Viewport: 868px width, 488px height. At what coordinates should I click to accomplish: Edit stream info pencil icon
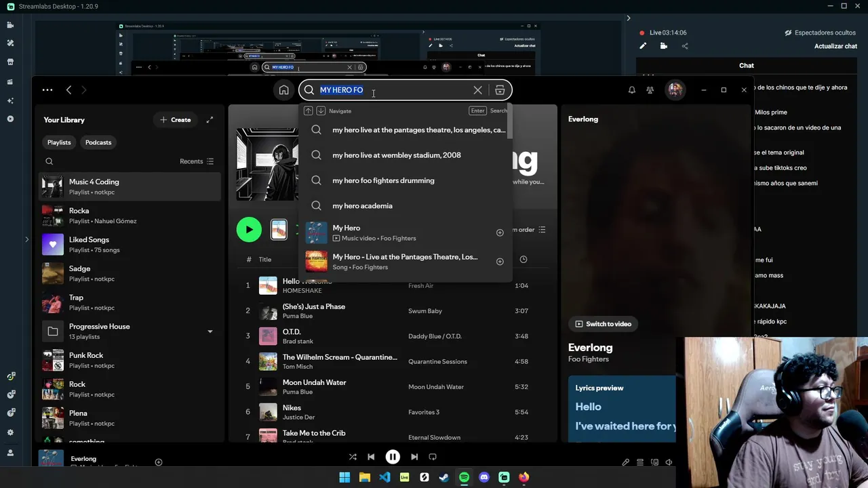[x=643, y=46]
